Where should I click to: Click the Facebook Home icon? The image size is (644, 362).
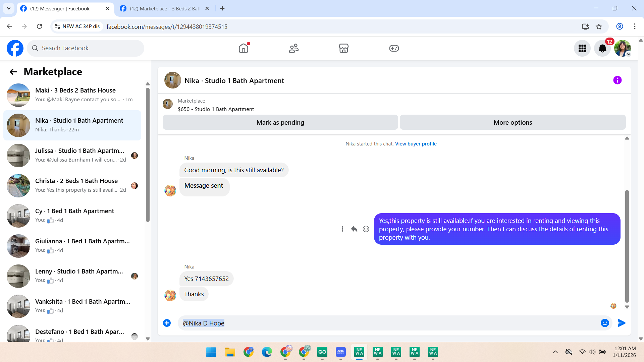(244, 48)
